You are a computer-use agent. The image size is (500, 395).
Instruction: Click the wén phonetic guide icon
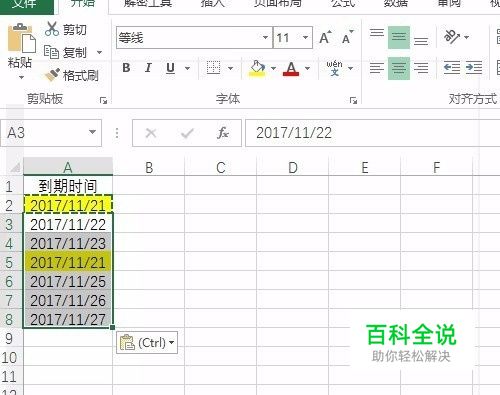coord(334,68)
